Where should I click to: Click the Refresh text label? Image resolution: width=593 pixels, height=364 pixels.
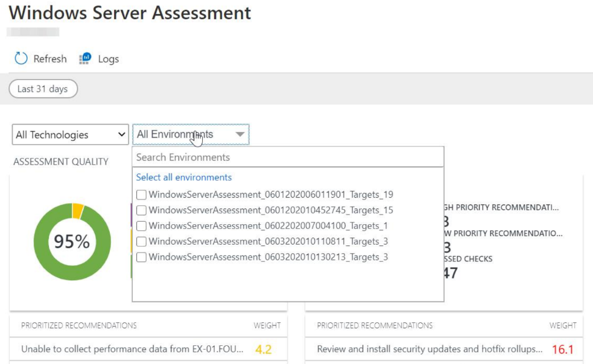coord(50,59)
